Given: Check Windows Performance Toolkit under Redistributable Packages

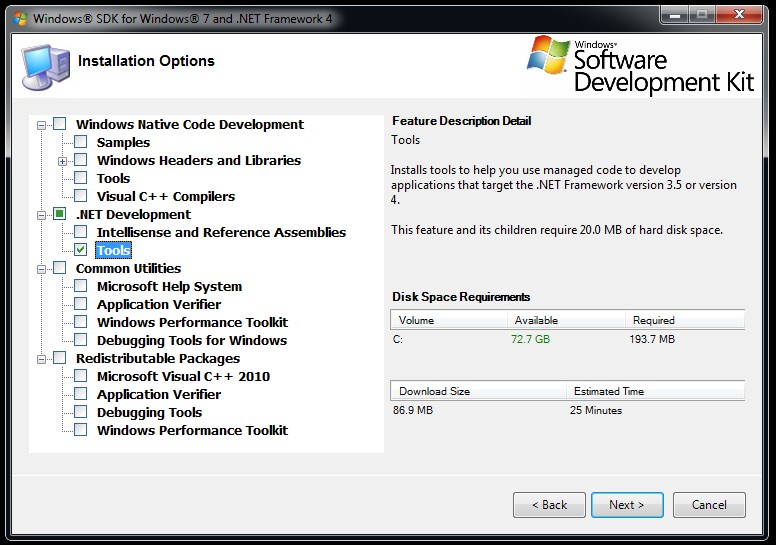Looking at the screenshot, I should [81, 430].
